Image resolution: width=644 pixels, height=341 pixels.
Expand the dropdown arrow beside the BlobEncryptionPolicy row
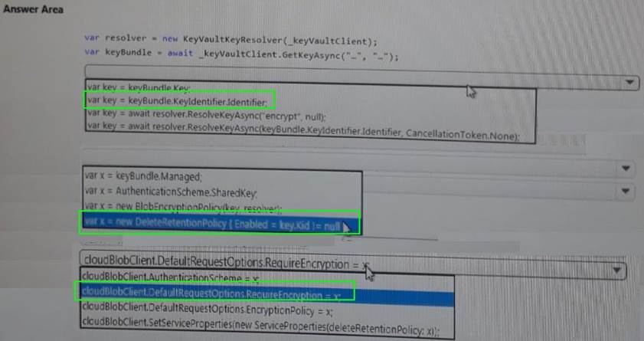[x=626, y=191]
